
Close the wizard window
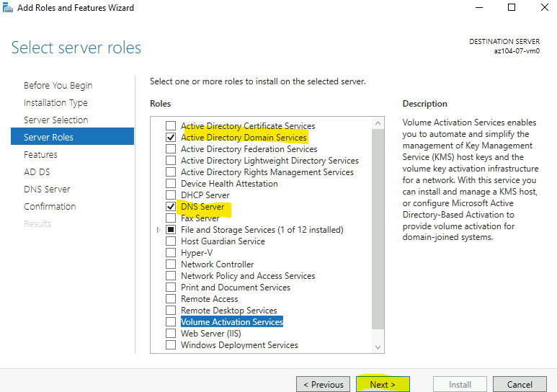(545, 7)
